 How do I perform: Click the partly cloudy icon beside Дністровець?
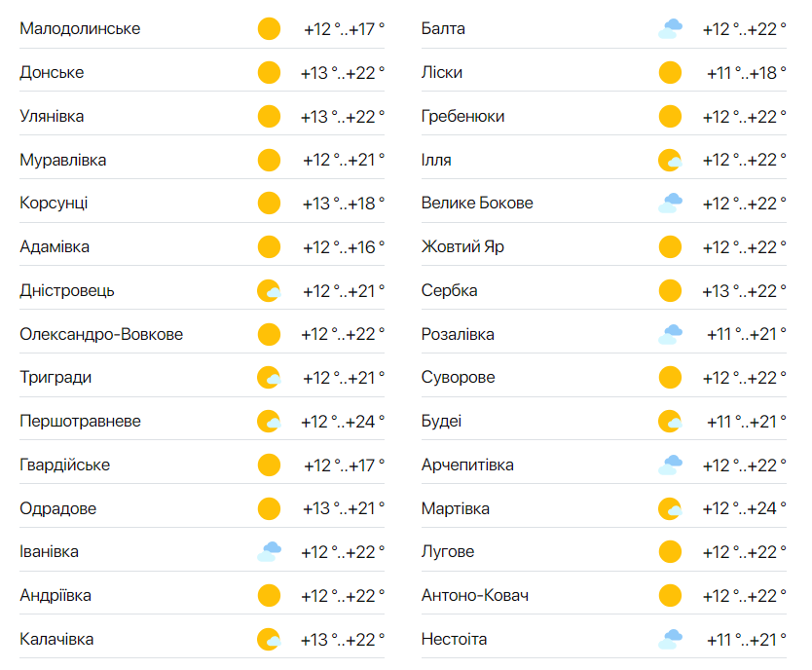(x=269, y=291)
